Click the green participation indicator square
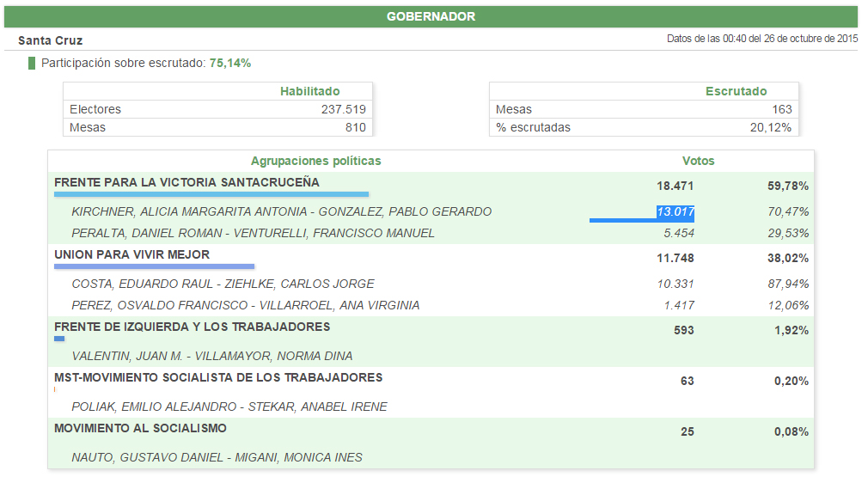This screenshot has width=868, height=483. point(32,63)
